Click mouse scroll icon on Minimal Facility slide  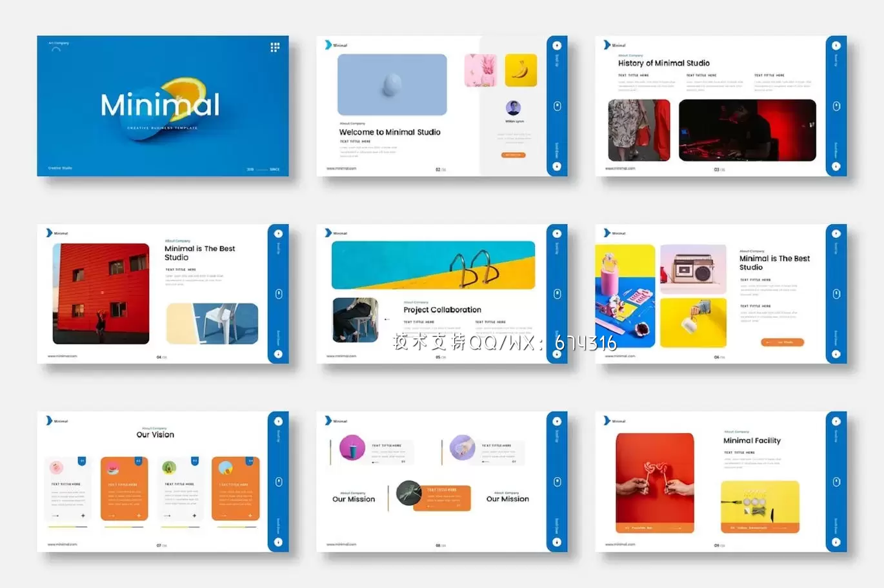[x=836, y=482]
